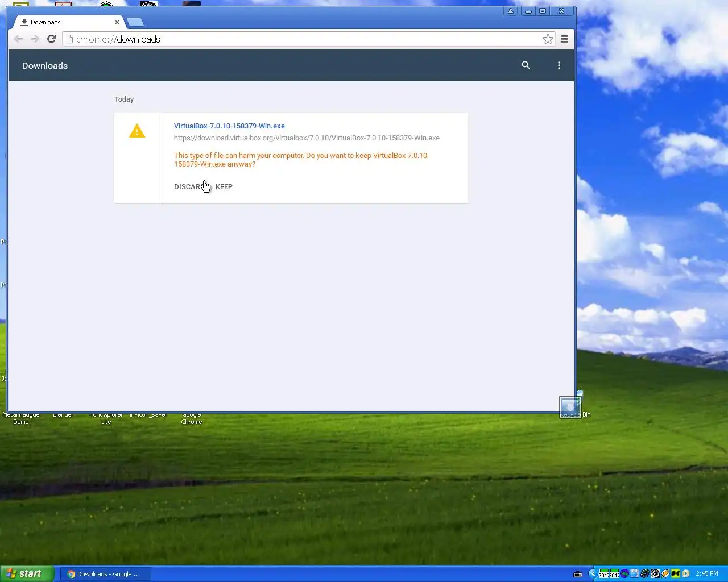Click the 2:45 PM system clock
728x582 pixels.
707,574
